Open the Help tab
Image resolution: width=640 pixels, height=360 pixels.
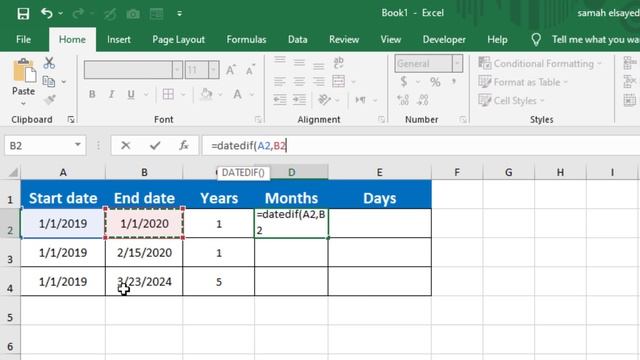point(497,40)
